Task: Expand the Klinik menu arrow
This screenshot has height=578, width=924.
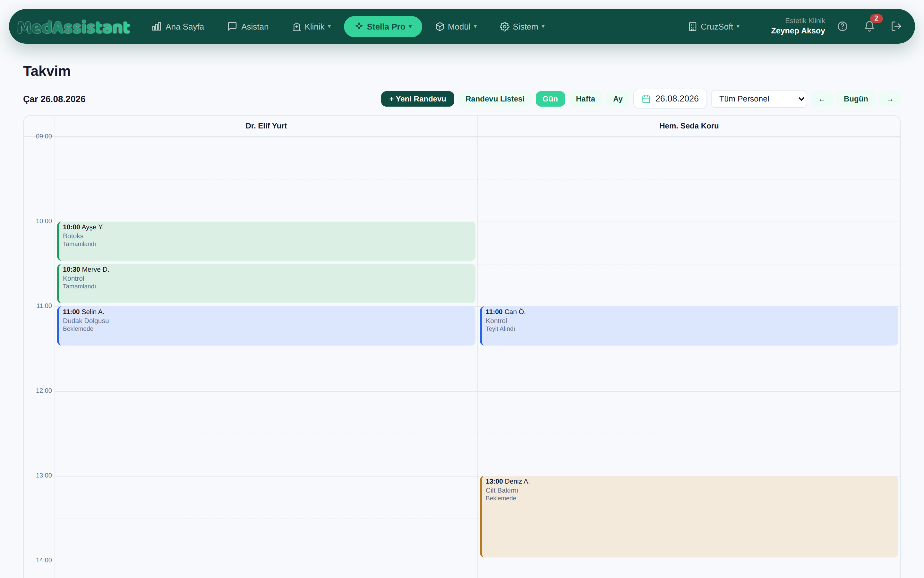Action: point(329,26)
